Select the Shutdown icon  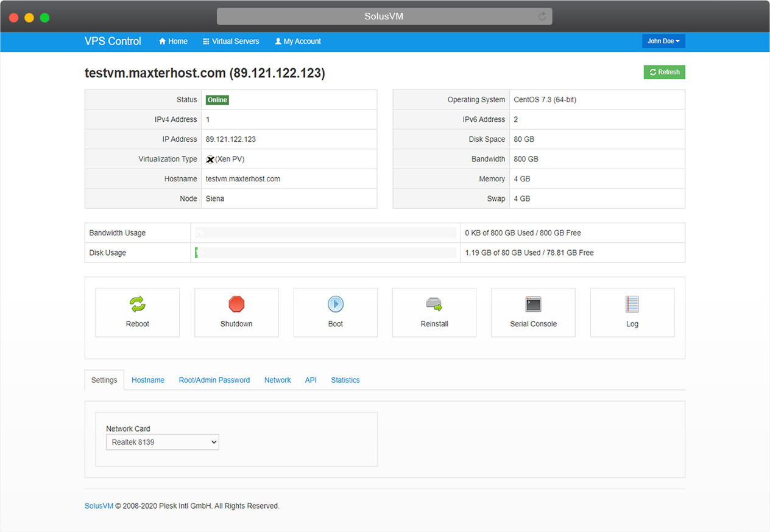(x=236, y=304)
